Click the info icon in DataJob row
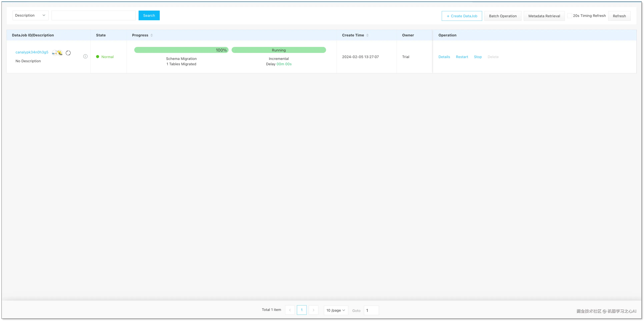The height and width of the screenshot is (321, 644). 85,56
